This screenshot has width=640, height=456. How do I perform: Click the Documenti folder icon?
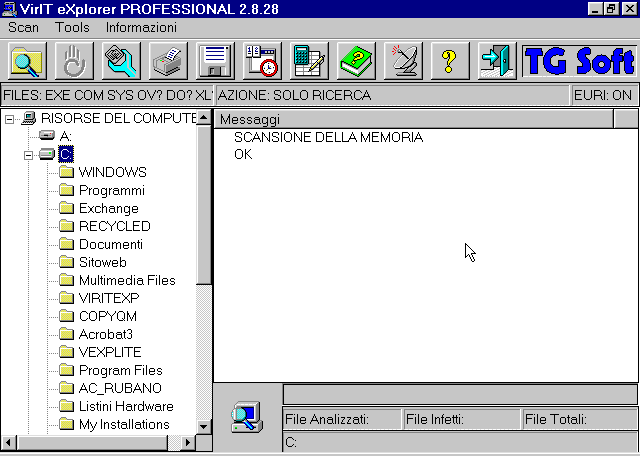pos(66,244)
